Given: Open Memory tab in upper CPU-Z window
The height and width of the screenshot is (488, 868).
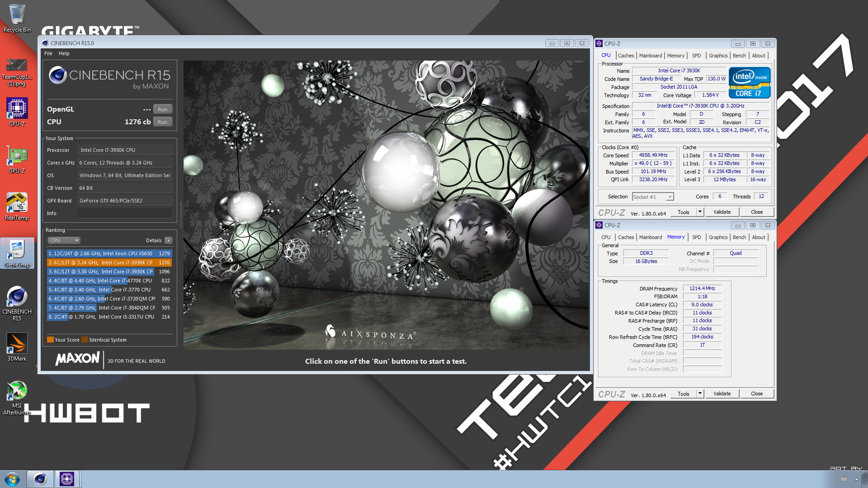Looking at the screenshot, I should pos(676,56).
